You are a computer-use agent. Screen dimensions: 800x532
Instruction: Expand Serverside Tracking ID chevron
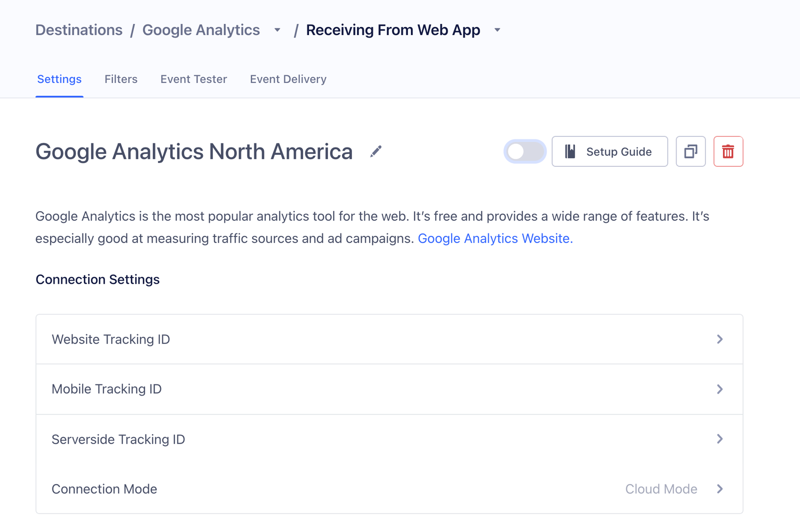pyautogui.click(x=719, y=439)
